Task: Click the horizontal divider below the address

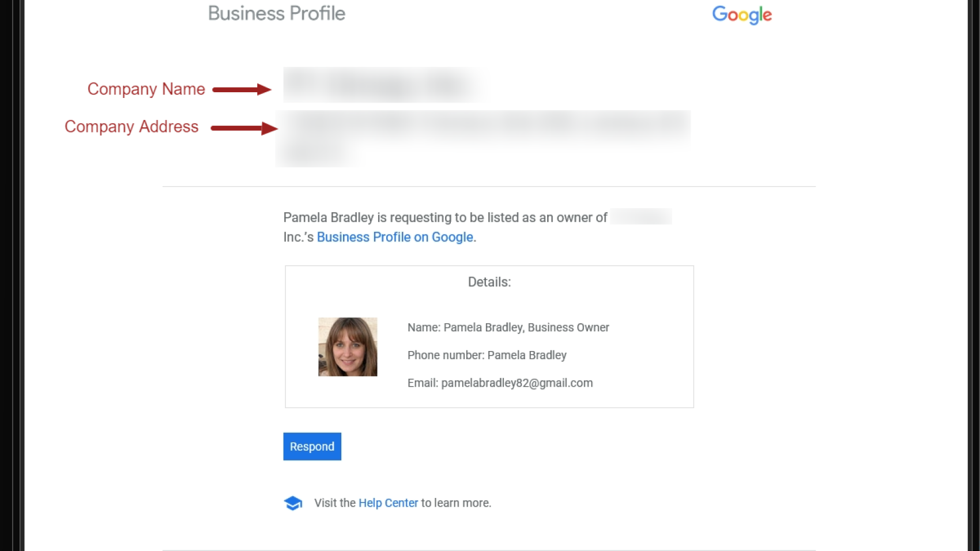Action: (x=489, y=186)
